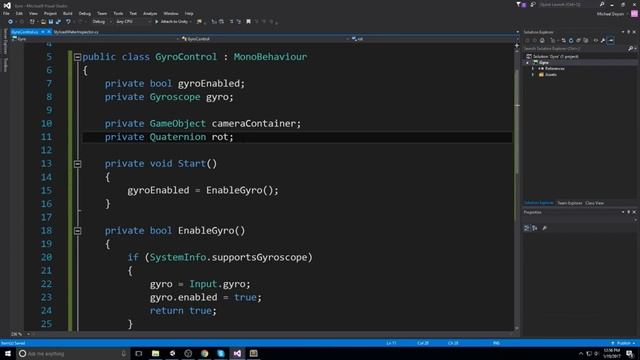Click the Windows Start button

click(x=8, y=353)
